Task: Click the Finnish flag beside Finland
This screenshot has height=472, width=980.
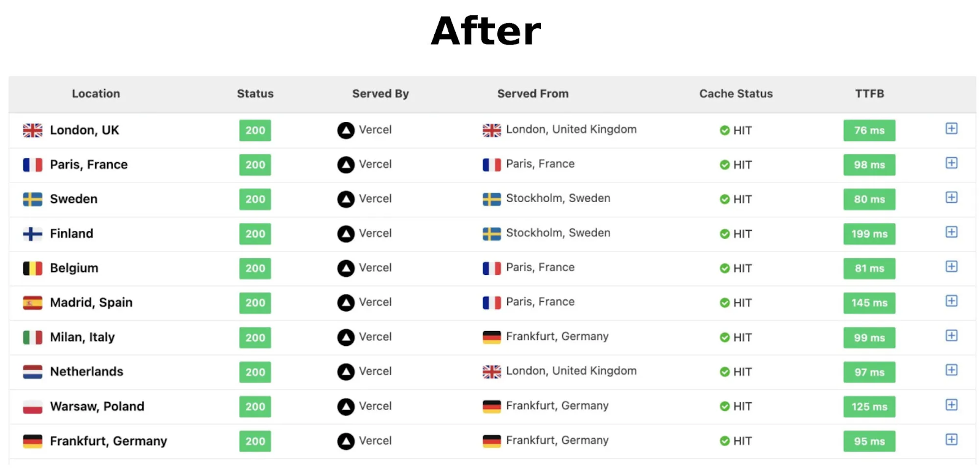Action: tap(32, 234)
